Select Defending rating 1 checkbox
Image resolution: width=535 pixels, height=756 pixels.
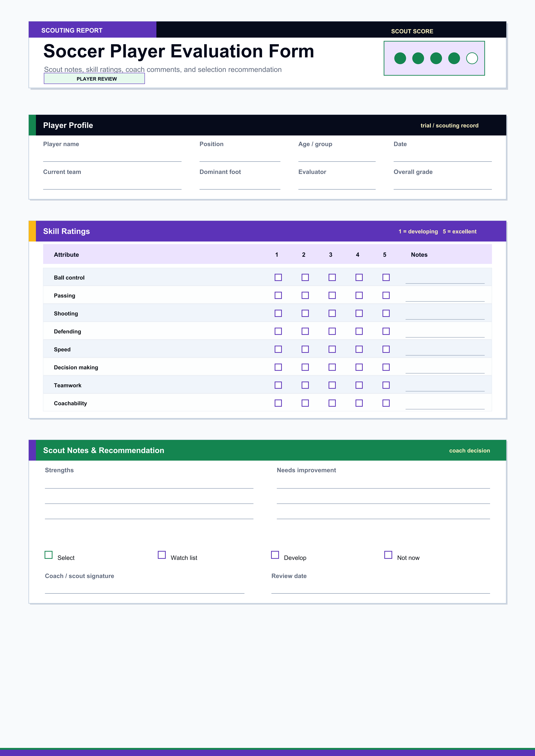[x=278, y=331]
